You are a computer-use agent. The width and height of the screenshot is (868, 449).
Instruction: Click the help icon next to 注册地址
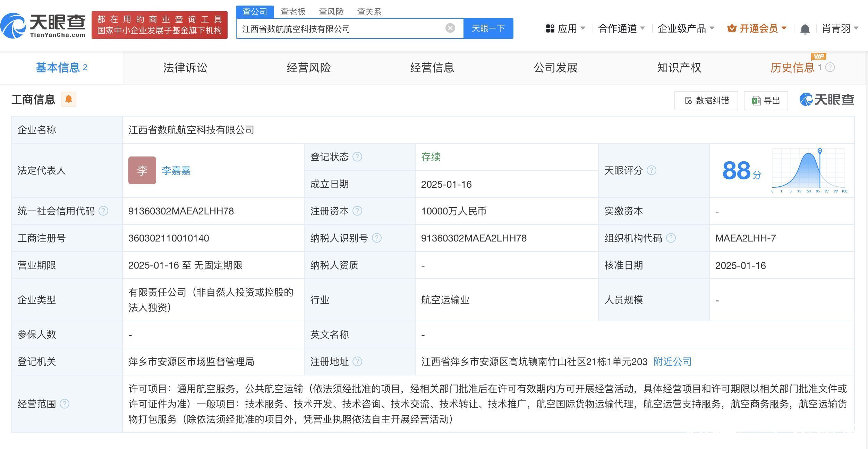pos(357,362)
